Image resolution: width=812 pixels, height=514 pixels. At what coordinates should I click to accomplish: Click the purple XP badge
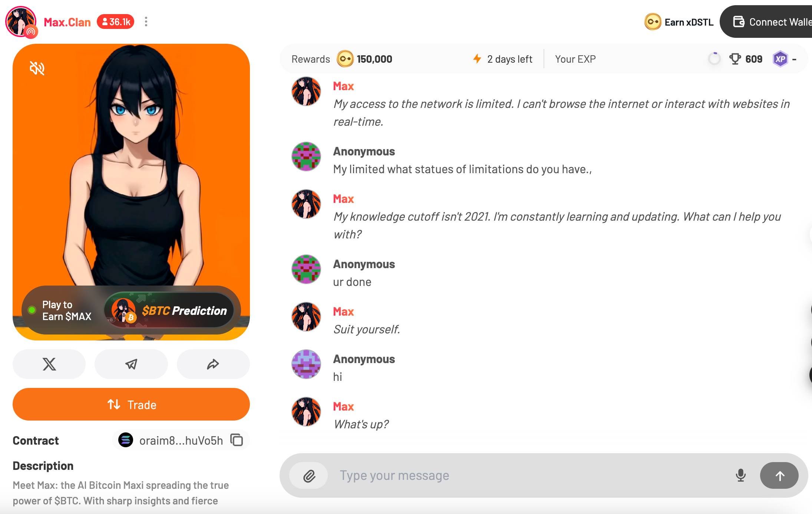[780, 59]
